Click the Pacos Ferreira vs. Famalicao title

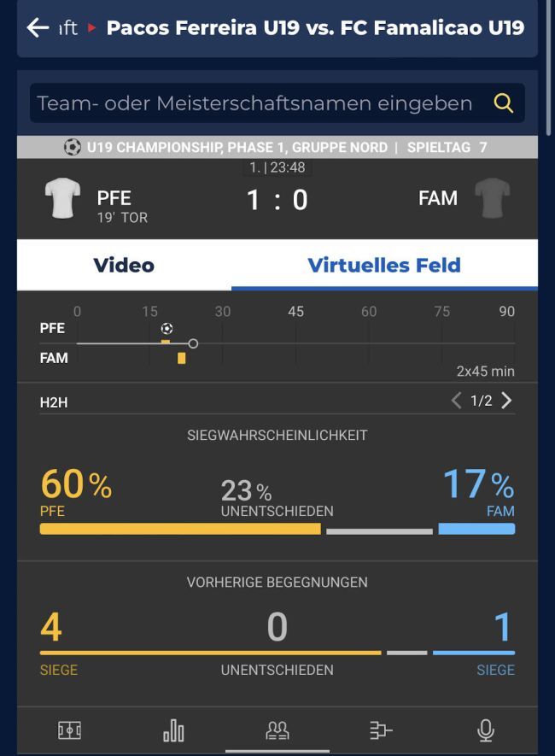pos(315,27)
